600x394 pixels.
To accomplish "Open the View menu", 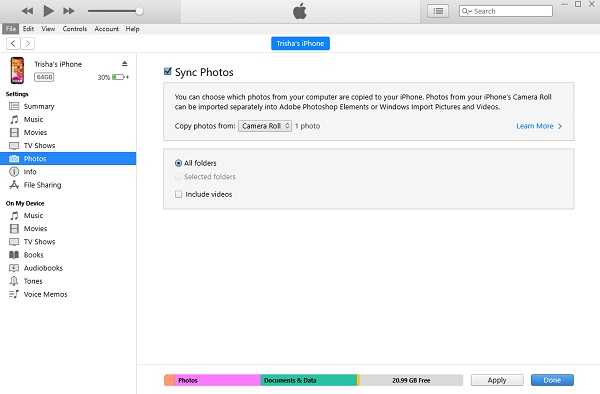I will click(48, 29).
